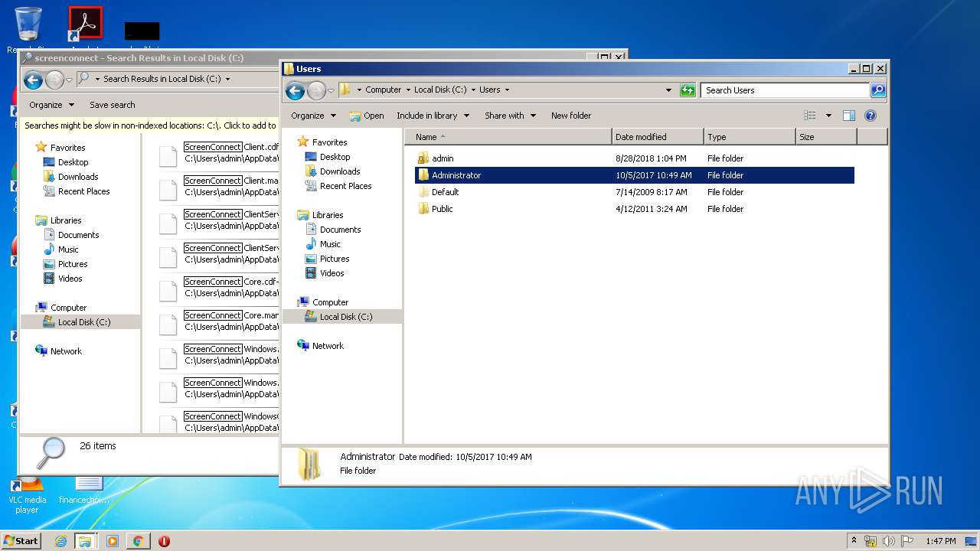Open the Share with dropdown
The height and width of the screenshot is (551, 980).
[x=509, y=116]
